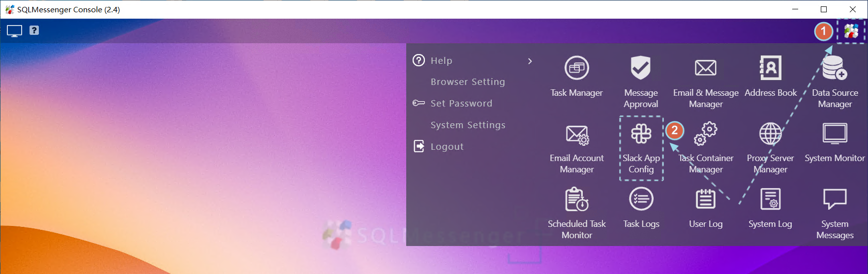Open the System Log icon
The width and height of the screenshot is (868, 274).
(770, 199)
